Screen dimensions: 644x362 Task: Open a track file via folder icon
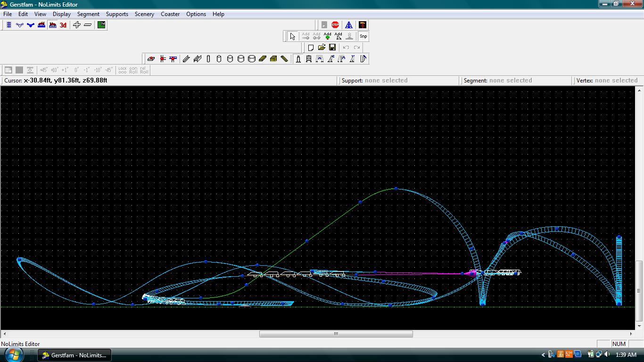click(x=322, y=48)
